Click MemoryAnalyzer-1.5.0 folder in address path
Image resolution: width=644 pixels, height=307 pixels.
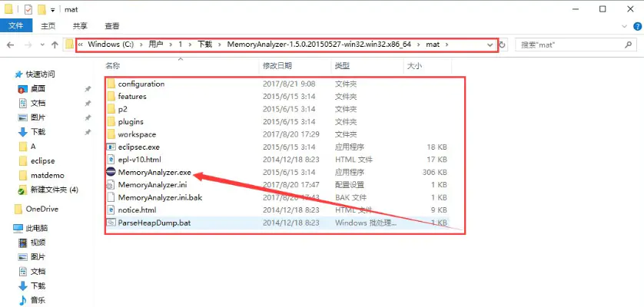(319, 45)
